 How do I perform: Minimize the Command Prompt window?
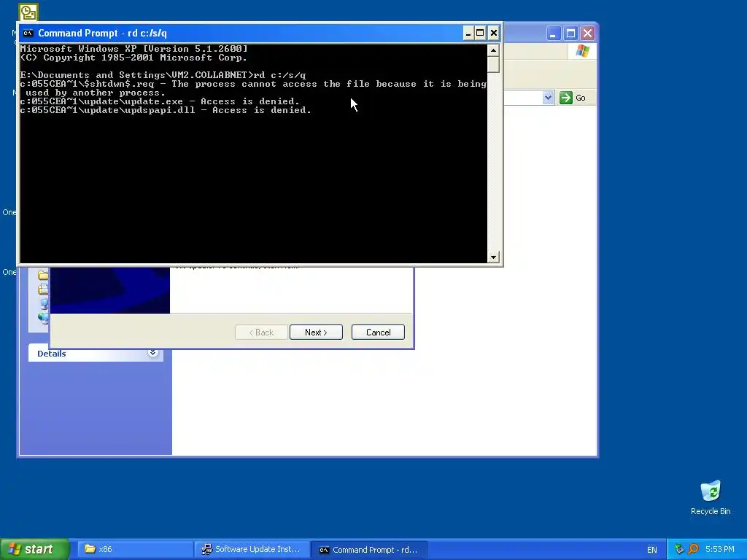(468, 33)
